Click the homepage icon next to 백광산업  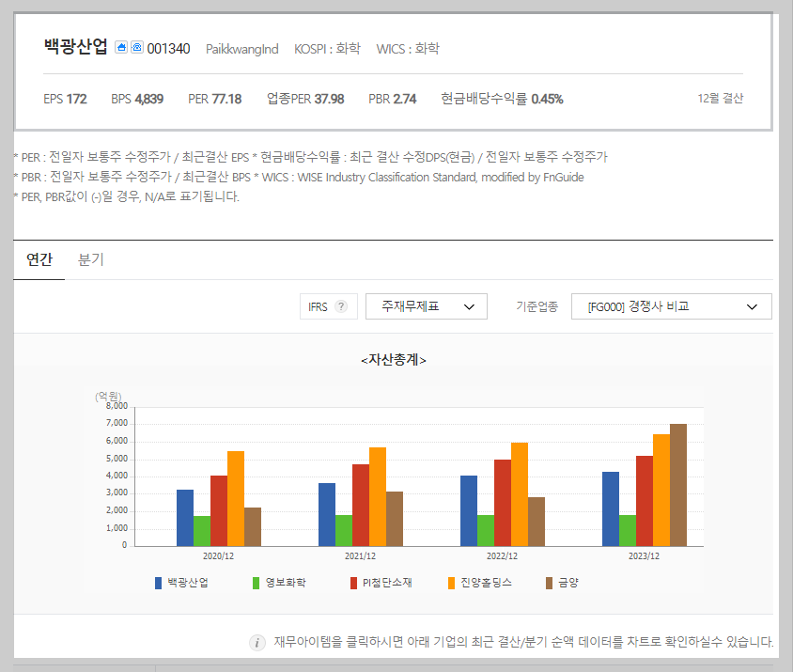tap(121, 47)
